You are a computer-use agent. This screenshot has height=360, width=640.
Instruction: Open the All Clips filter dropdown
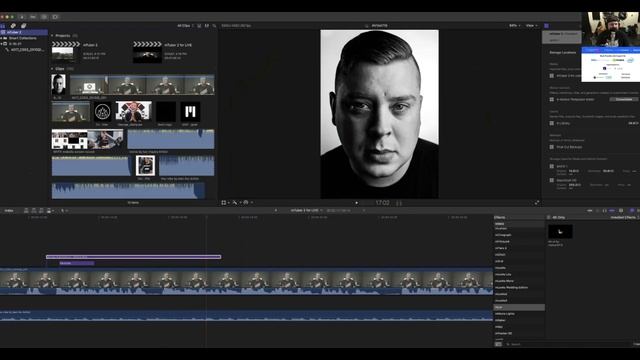[x=185, y=26]
